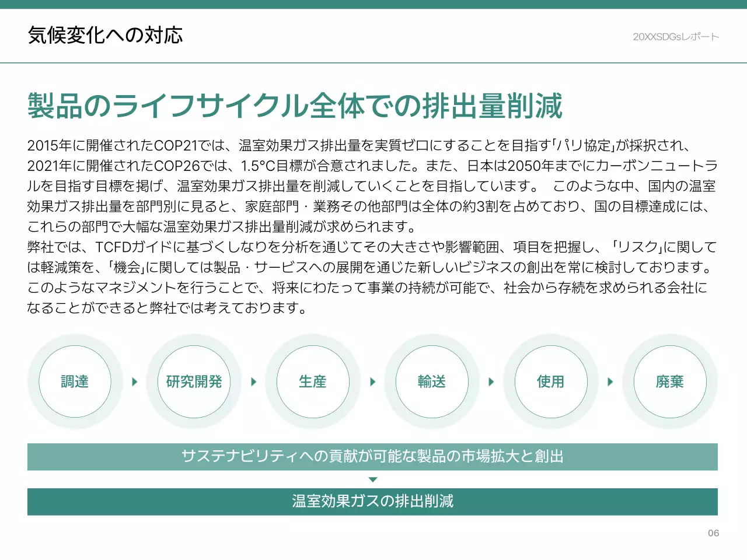Click the downward triangle between the two banners
This screenshot has height=560, width=747.
372,479
